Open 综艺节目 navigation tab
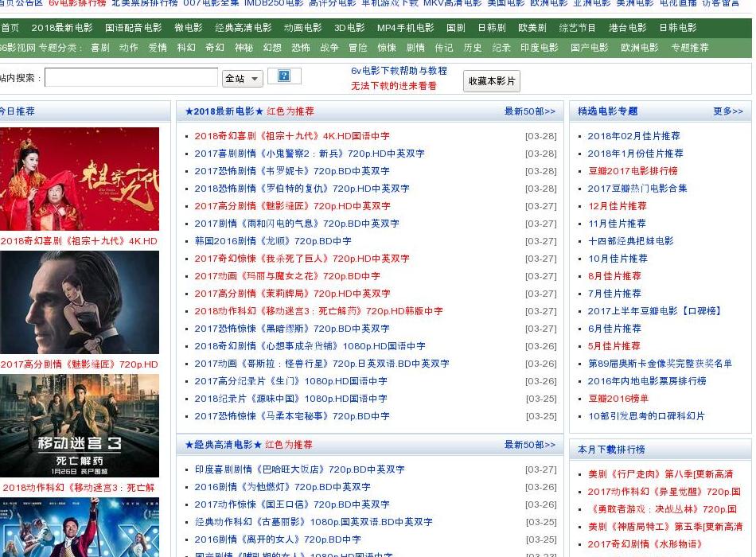Image resolution: width=756 pixels, height=557 pixels. (x=577, y=28)
